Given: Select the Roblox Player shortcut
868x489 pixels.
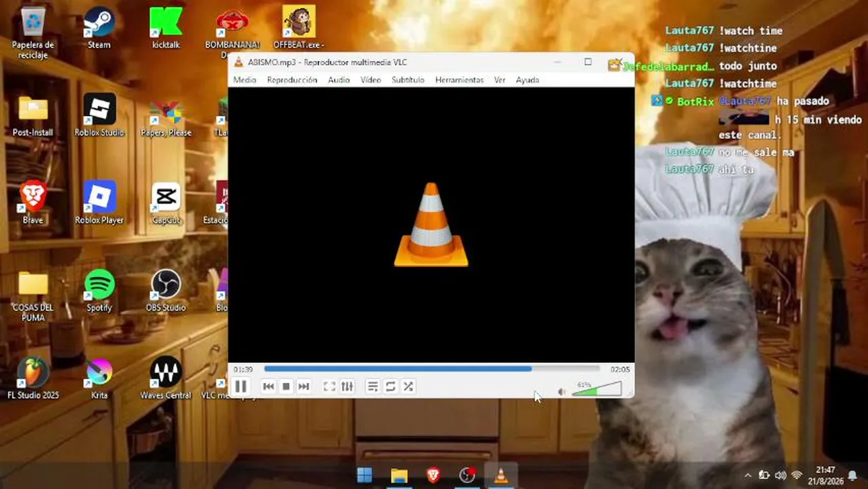Looking at the screenshot, I should (x=99, y=203).
